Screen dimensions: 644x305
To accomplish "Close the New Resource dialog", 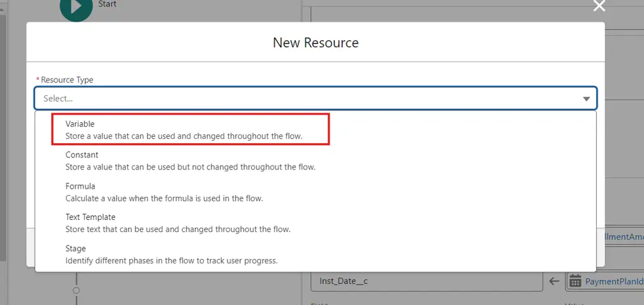I will click(x=599, y=6).
